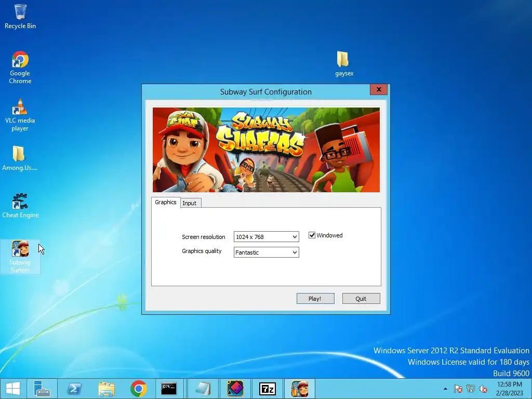The width and height of the screenshot is (532, 399).
Task: Open the notepad-style taskbar application
Action: 203,389
